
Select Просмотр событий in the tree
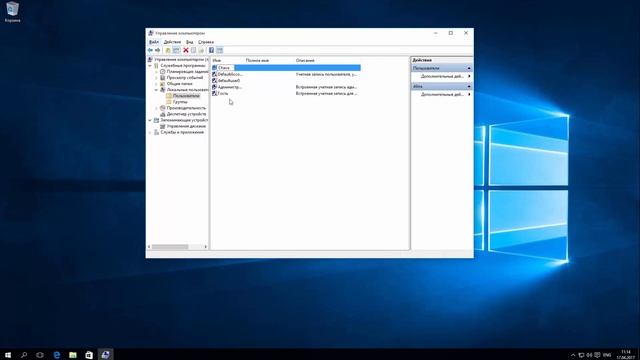184,78
